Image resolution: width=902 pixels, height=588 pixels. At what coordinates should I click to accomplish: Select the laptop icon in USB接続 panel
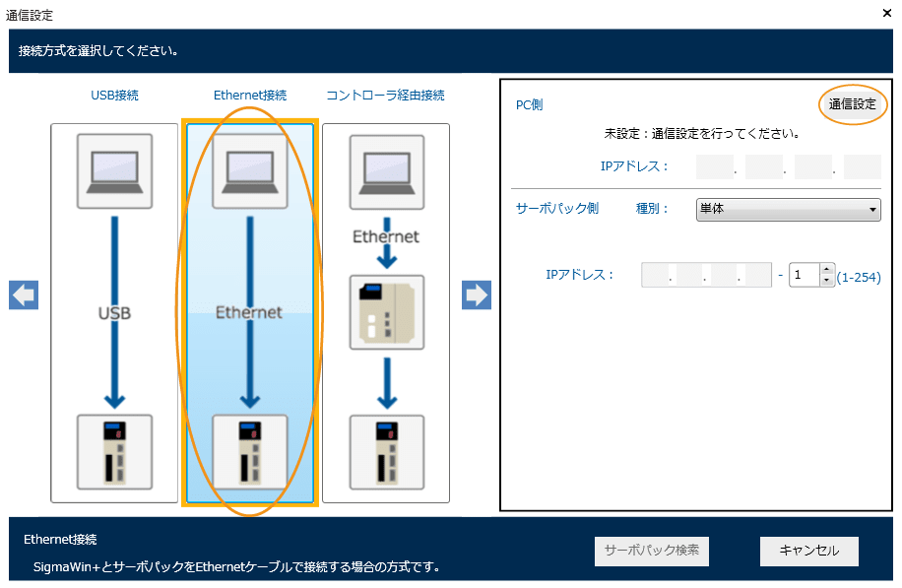pos(114,171)
